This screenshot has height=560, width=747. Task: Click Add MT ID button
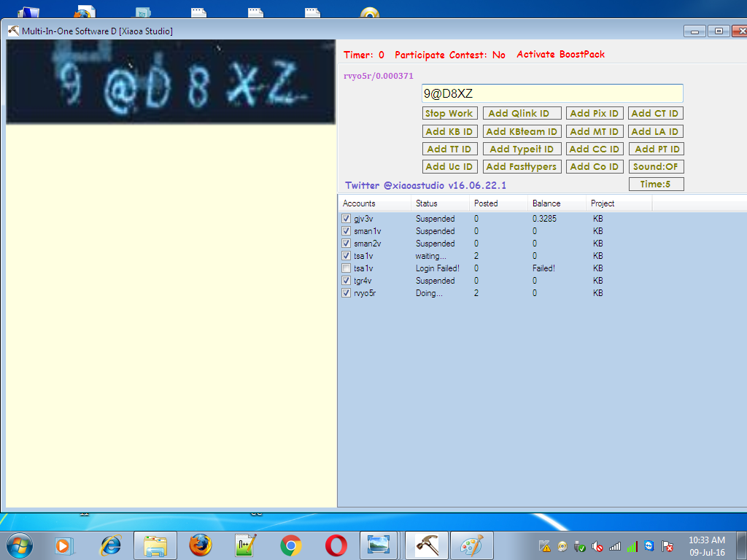(x=595, y=131)
